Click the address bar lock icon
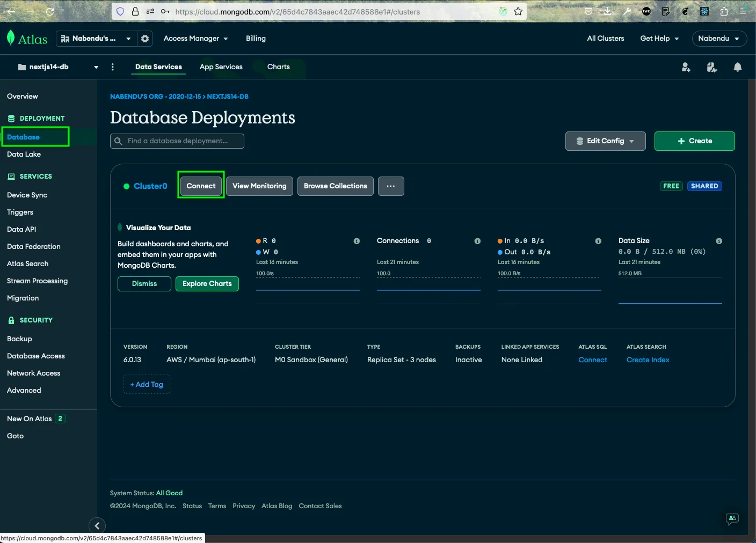 pos(135,11)
